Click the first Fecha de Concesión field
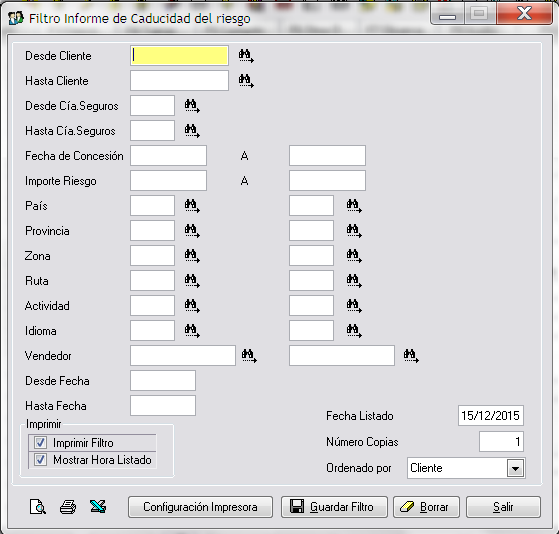The height and width of the screenshot is (534, 559). click(168, 155)
